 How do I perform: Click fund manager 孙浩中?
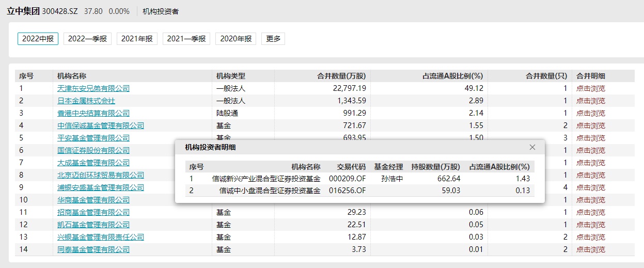pyautogui.click(x=392, y=179)
